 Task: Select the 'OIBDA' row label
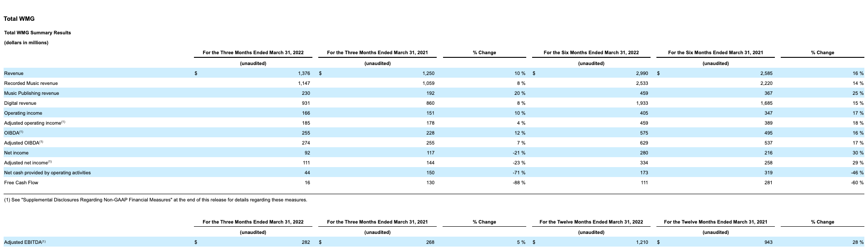click(14, 133)
